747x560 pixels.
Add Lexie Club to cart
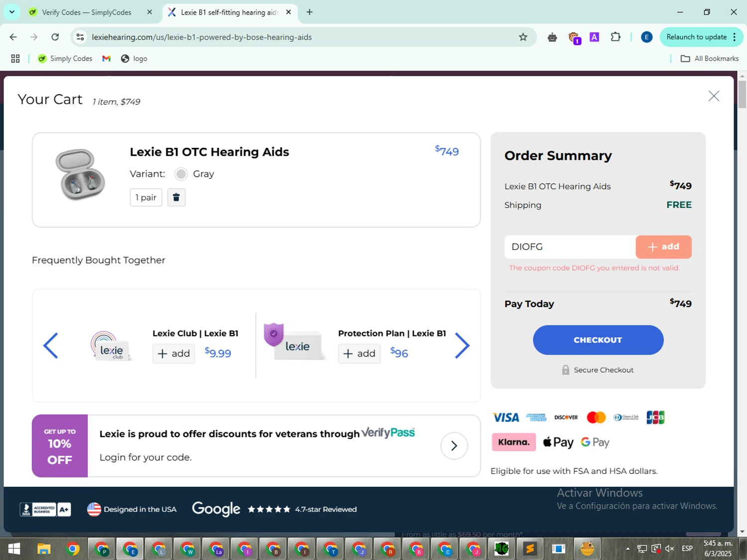coord(174,353)
